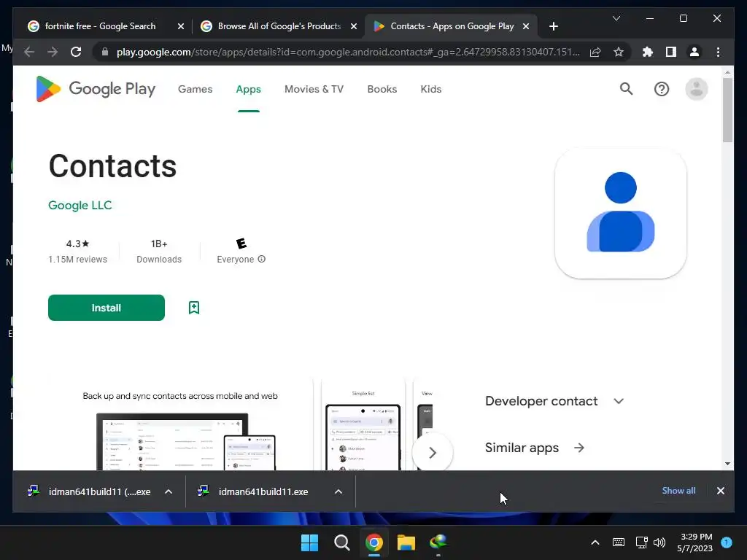Image resolution: width=747 pixels, height=560 pixels.
Task: Open File Explorer from taskbar
Action: click(406, 542)
